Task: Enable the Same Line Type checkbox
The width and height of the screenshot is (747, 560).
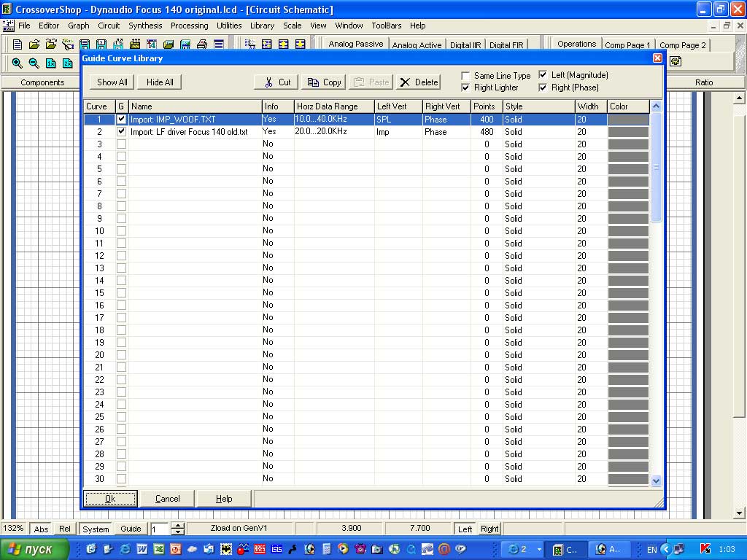Action: point(465,76)
